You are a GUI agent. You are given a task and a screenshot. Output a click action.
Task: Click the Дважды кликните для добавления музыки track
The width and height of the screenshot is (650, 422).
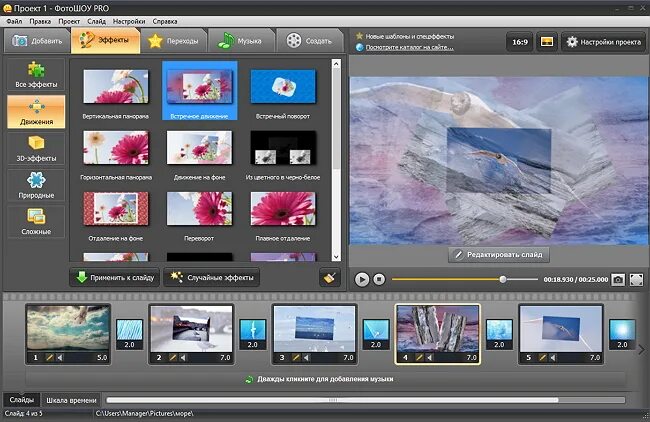click(x=325, y=379)
